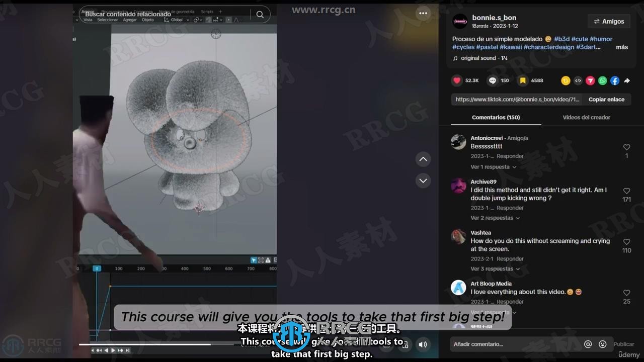The width and height of the screenshot is (644, 362).
Task: Share to WhatsApp
Action: tap(603, 80)
